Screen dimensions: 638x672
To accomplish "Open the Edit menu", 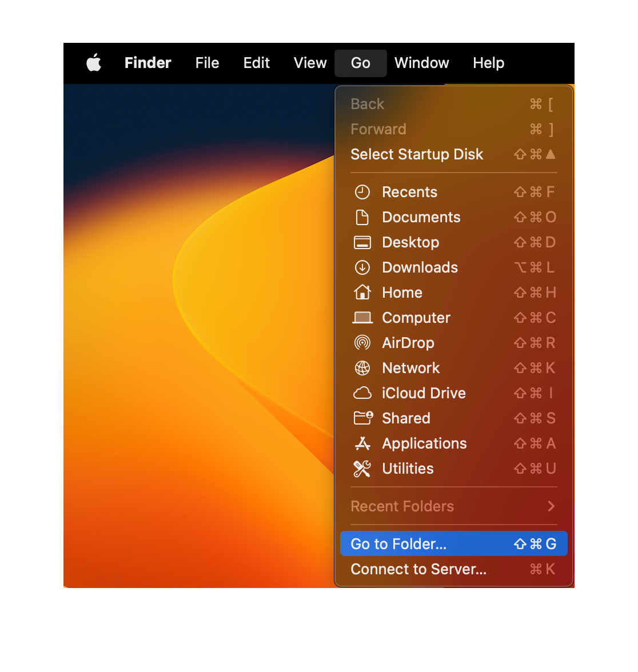I will 256,63.
